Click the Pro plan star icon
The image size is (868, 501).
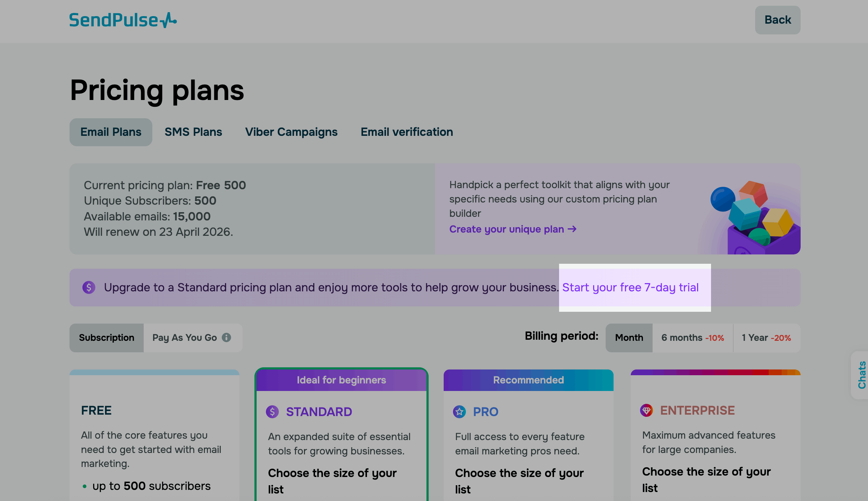(459, 412)
